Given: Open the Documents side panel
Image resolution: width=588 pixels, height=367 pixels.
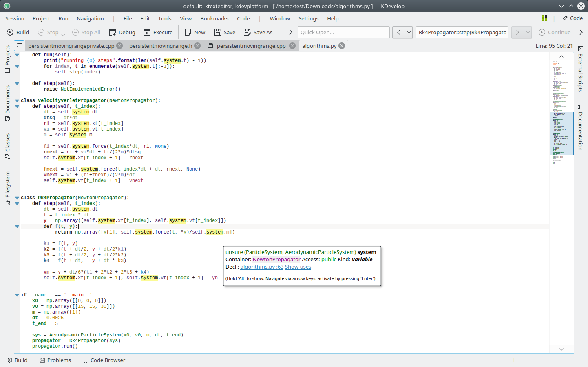Looking at the screenshot, I should [x=7, y=103].
